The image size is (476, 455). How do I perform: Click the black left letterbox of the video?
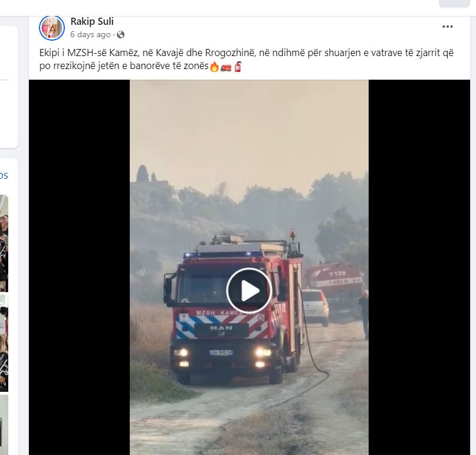79,267
